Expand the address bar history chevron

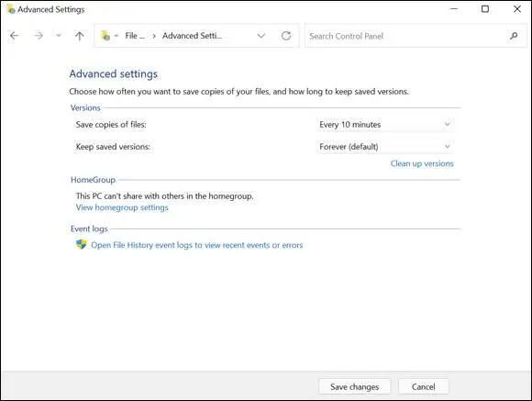point(260,36)
